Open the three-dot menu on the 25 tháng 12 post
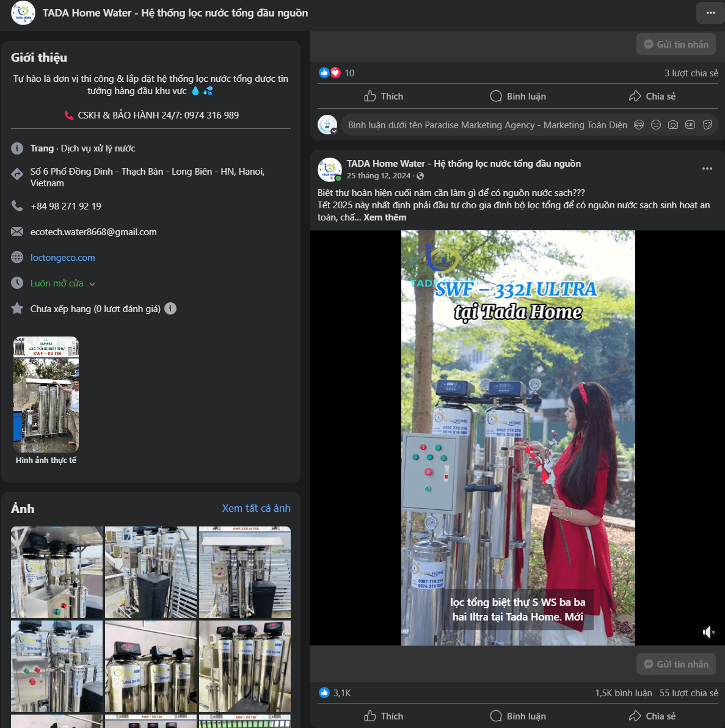Screen dimensions: 725x728 (707, 169)
